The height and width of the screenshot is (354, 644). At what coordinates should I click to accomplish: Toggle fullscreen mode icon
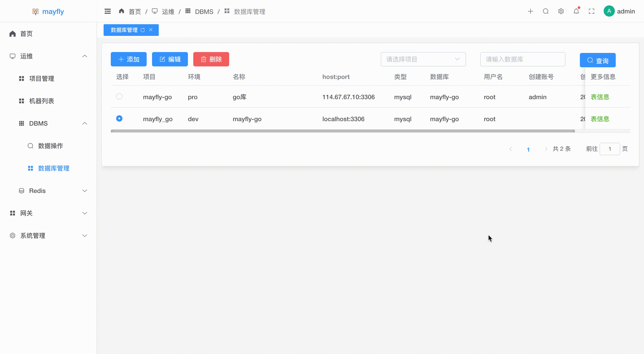point(591,11)
